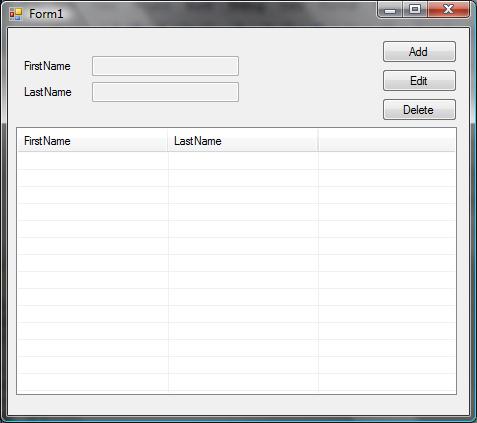
Task: Select the first empty row in the list
Action: point(236,161)
